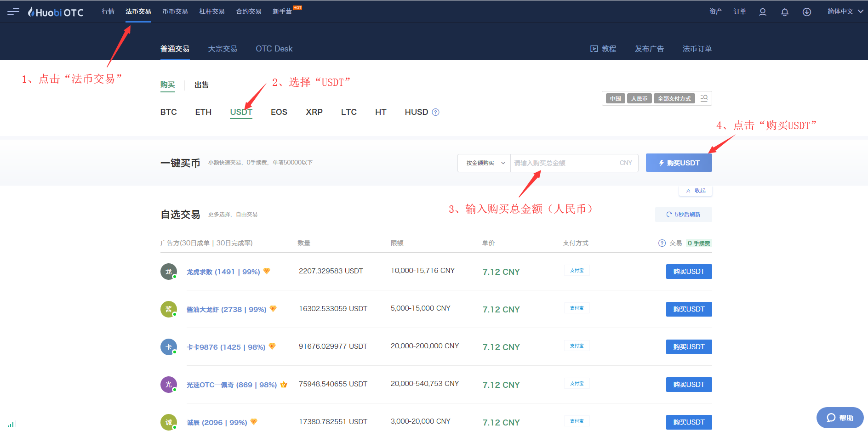Click the avatar of 龙虎求败
868x431 pixels.
[x=169, y=272]
